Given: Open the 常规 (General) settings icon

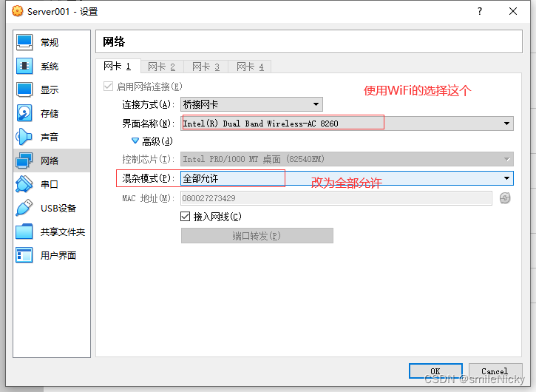Looking at the screenshot, I should coord(24,42).
